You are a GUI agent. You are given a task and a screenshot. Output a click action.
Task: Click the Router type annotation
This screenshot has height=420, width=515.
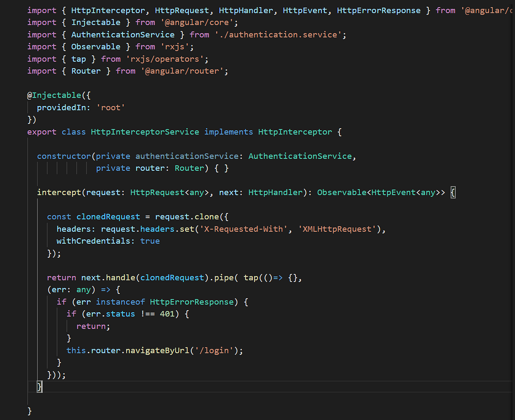click(189, 168)
